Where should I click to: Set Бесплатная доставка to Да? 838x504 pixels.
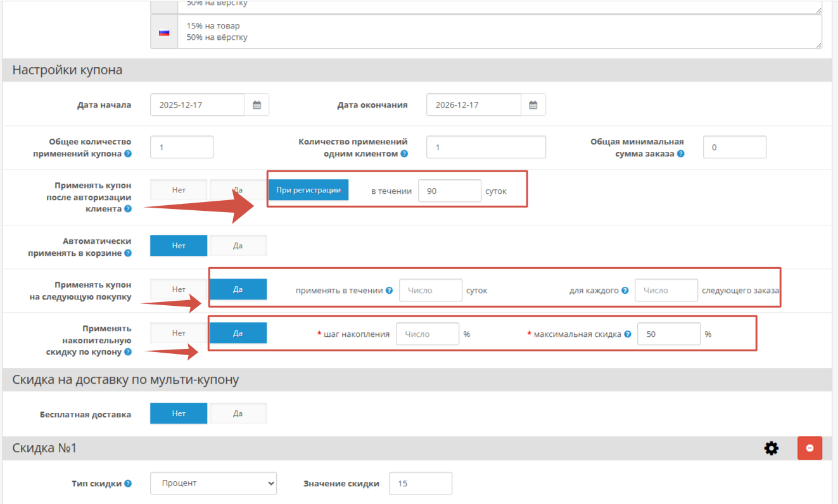(238, 413)
